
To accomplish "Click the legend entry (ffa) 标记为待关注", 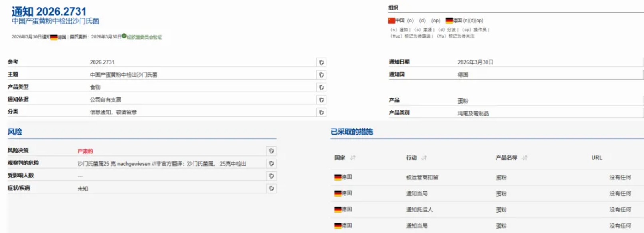I will pyautogui.click(x=455, y=36).
